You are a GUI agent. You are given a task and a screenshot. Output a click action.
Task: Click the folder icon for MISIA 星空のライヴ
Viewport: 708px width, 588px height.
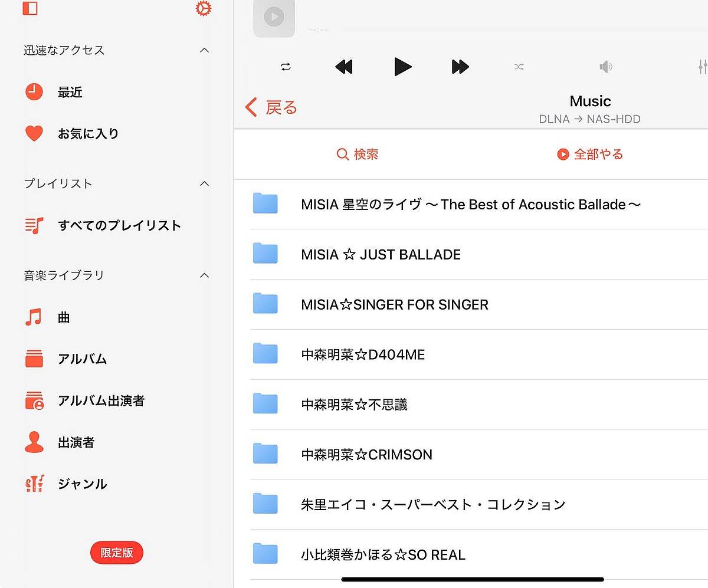tap(265, 203)
